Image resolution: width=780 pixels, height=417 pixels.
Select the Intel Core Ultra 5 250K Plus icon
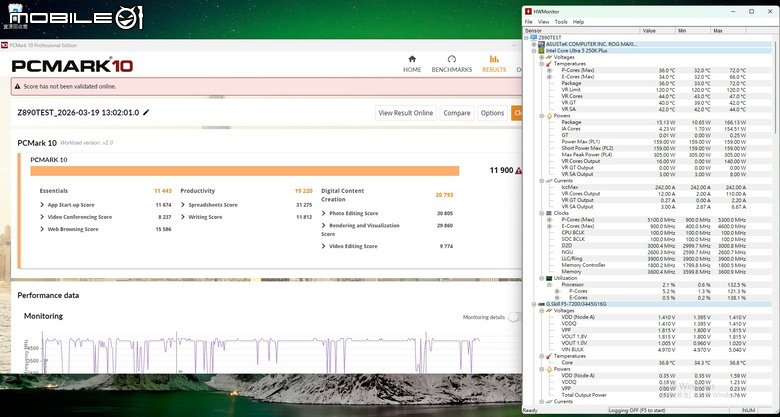coord(541,51)
